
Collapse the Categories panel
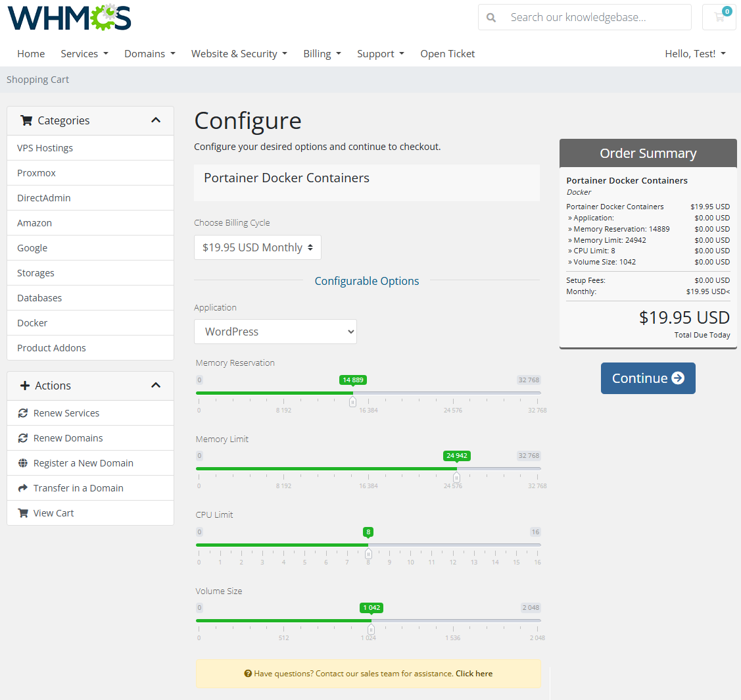pos(156,120)
